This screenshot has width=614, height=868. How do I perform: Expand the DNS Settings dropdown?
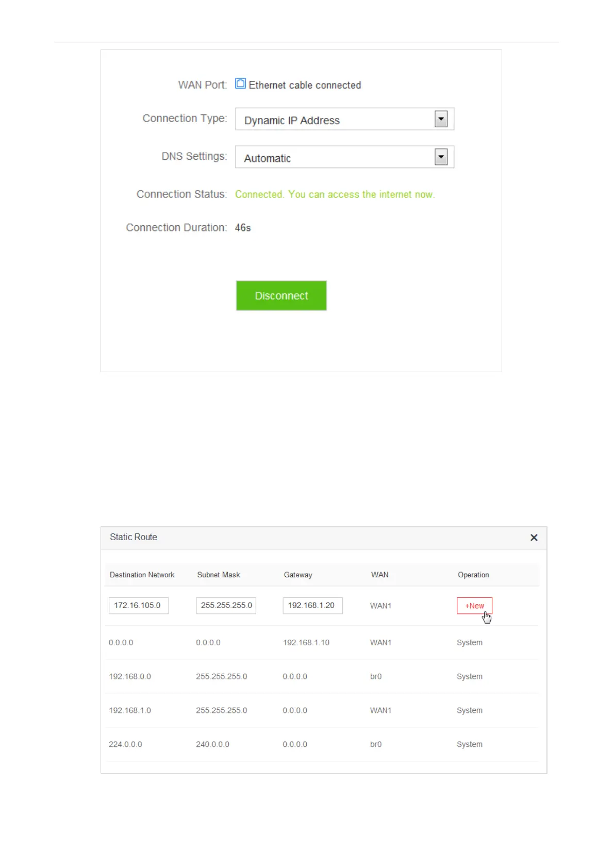point(344,157)
